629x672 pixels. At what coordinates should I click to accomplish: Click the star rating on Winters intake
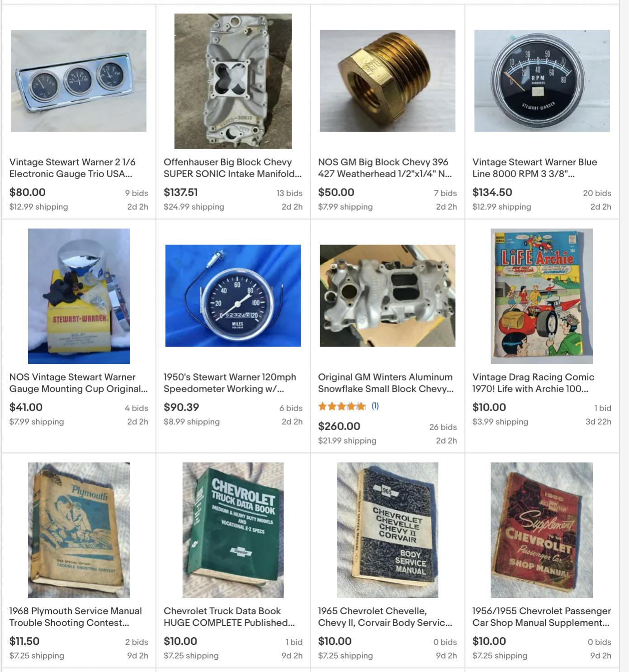(x=342, y=406)
